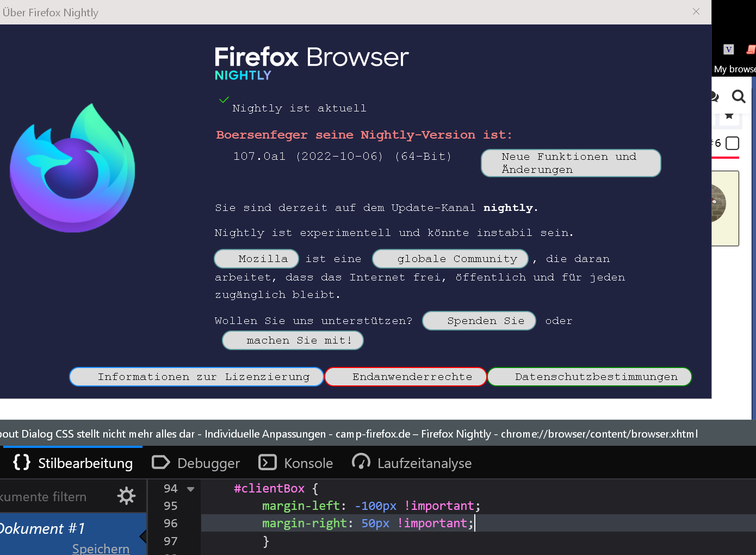
Task: Select the Stilbearbeitung tab
Action: pos(73,463)
